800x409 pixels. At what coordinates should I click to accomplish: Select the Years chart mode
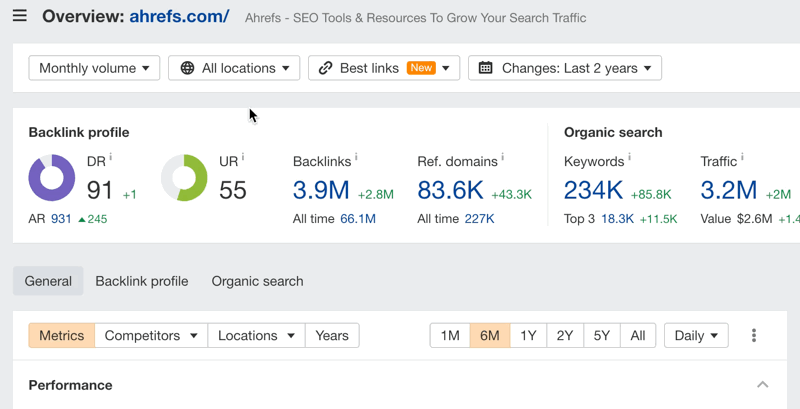point(332,336)
